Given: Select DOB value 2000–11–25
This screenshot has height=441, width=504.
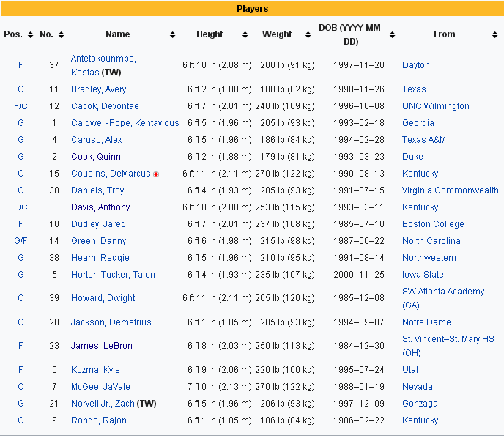Looking at the screenshot, I should (359, 275).
